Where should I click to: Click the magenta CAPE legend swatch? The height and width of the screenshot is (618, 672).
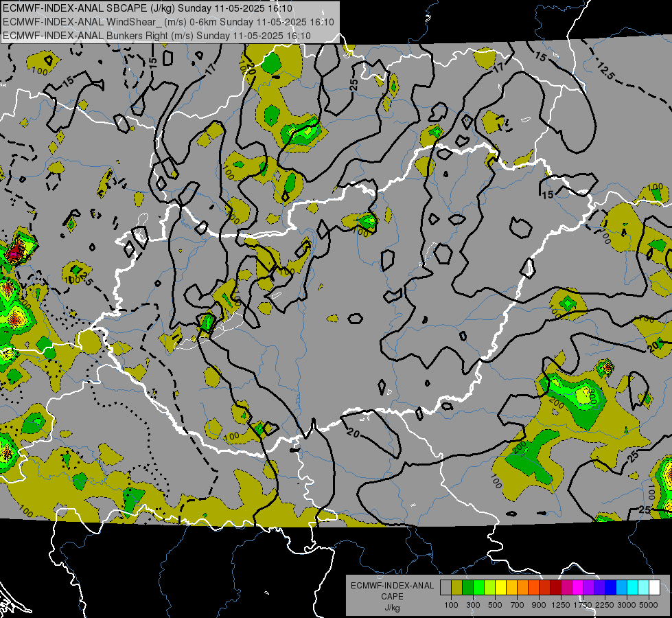578,588
